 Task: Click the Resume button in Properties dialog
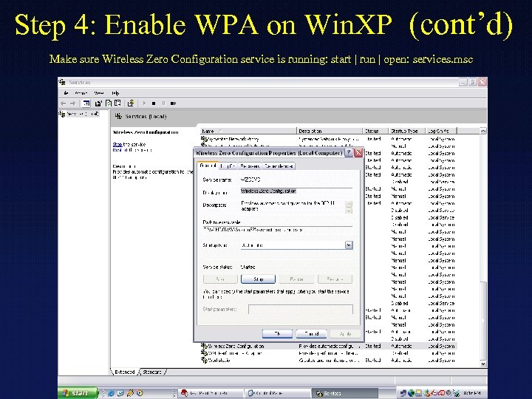pos(335,279)
